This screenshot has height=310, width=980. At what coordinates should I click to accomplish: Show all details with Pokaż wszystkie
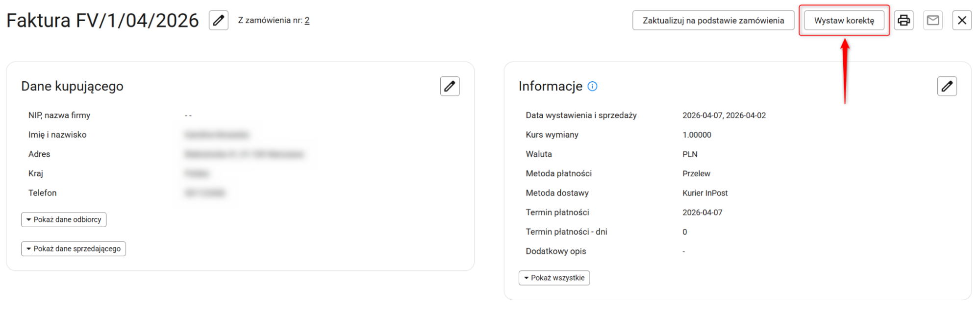[x=554, y=278]
